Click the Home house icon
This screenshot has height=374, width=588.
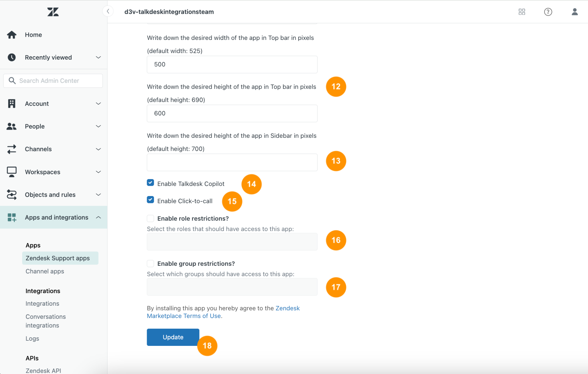coord(12,35)
